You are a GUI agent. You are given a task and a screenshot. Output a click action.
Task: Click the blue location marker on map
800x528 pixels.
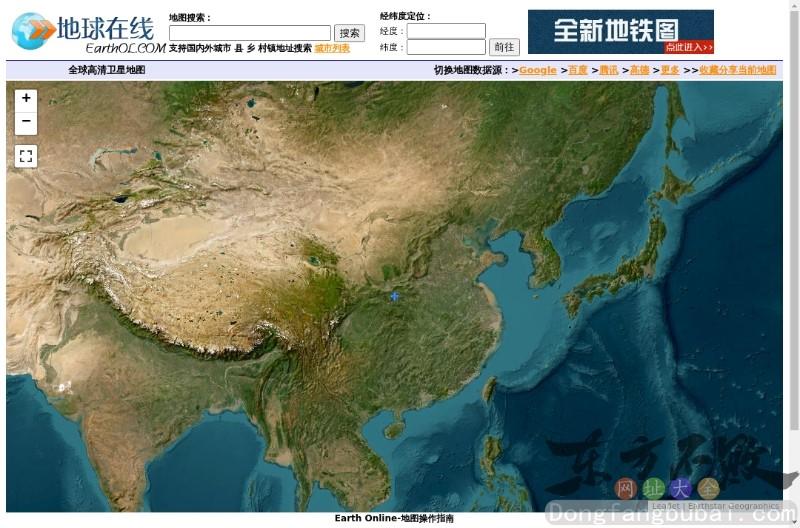[x=395, y=296]
